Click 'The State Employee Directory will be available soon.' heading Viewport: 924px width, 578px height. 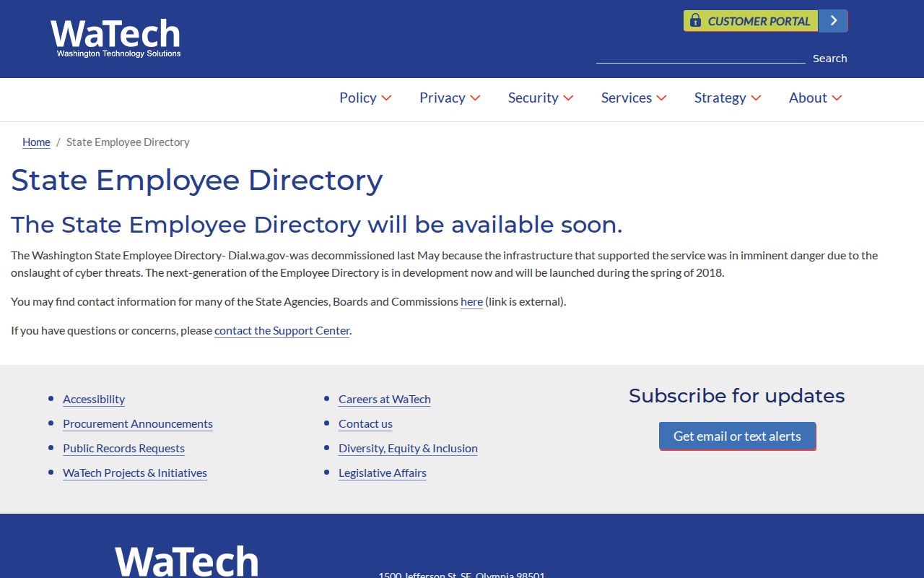pyautogui.click(x=316, y=225)
